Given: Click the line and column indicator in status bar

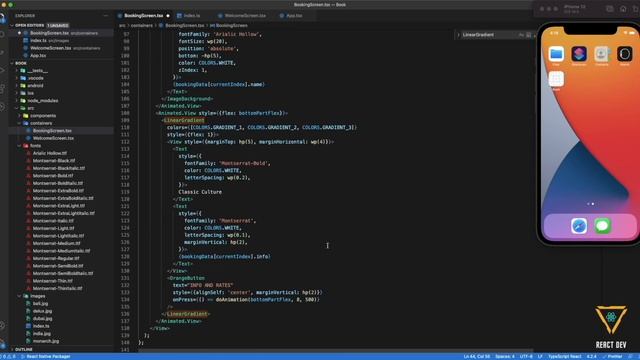Looking at the screenshot, I should (477, 356).
